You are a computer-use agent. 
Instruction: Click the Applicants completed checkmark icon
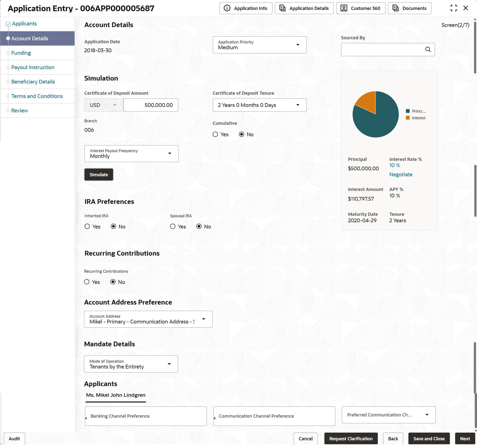(8, 24)
